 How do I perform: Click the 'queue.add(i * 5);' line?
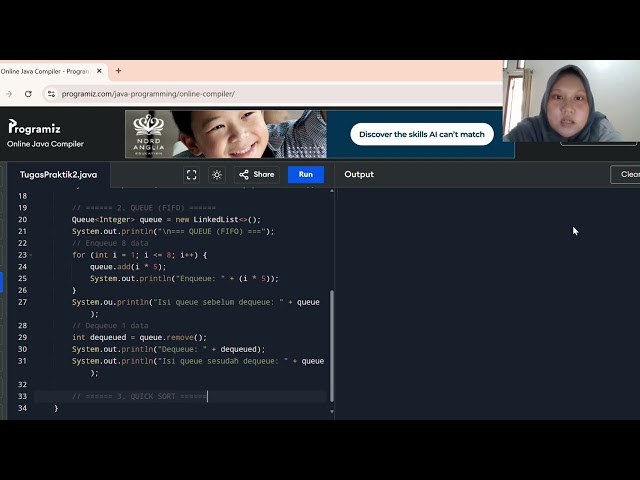point(128,267)
